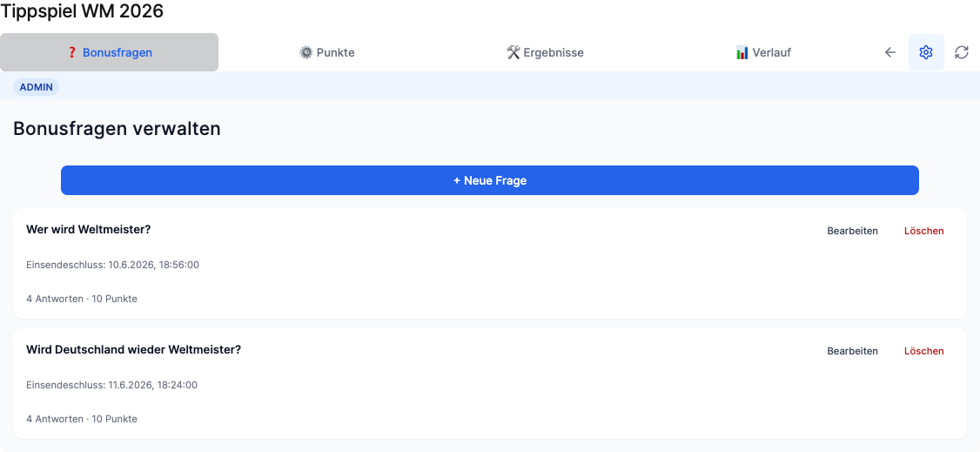Click the 'Wer wird Weltmeister?' title

coord(89,229)
